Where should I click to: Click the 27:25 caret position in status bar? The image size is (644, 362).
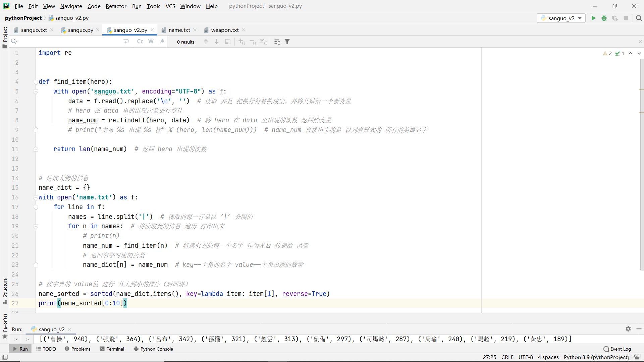489,357
